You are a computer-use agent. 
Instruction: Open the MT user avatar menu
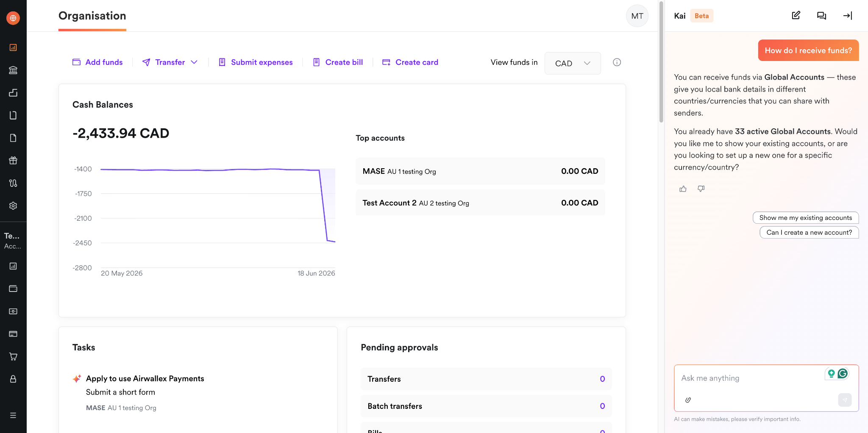pos(637,16)
